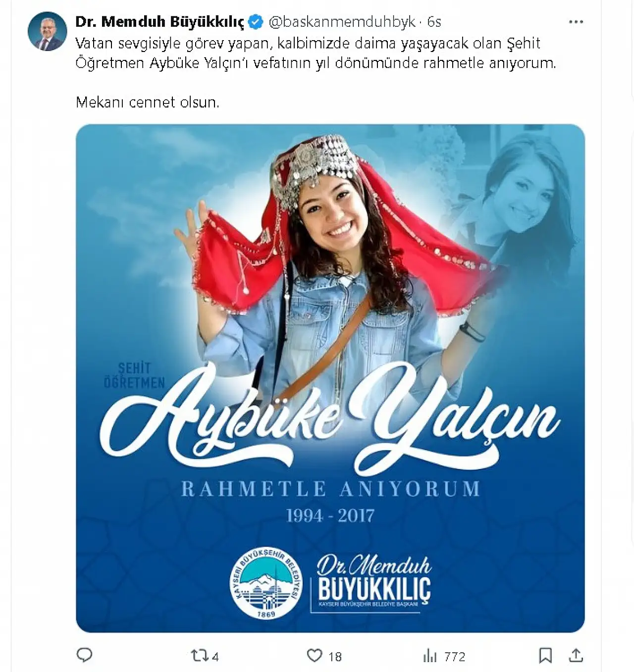Click the Dr. Memduh Büyükkılıç display name
The height and width of the screenshot is (672, 634).
[x=160, y=22]
